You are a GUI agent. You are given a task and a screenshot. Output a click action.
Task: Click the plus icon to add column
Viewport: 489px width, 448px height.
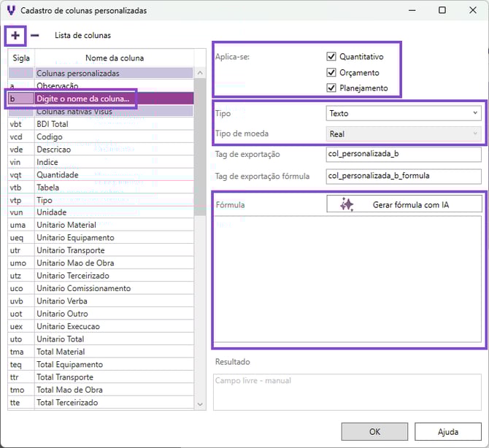tap(15, 35)
